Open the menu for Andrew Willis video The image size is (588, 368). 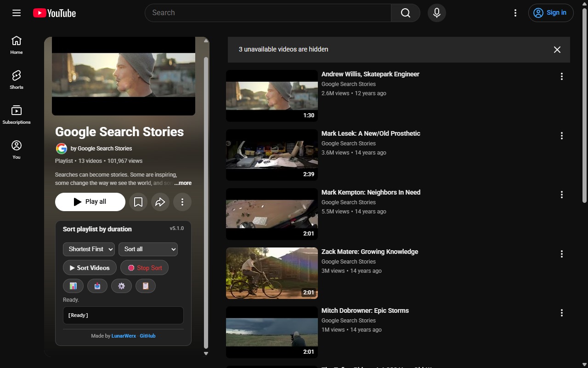point(561,76)
